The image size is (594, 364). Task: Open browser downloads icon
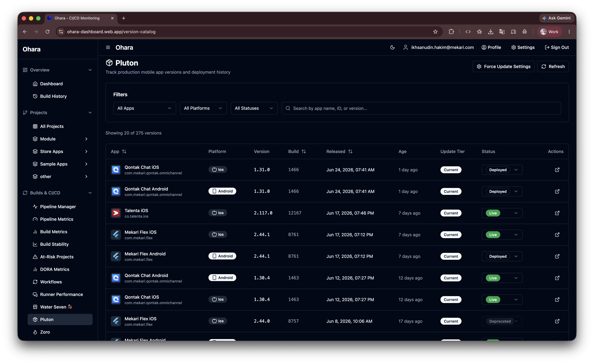(491, 32)
